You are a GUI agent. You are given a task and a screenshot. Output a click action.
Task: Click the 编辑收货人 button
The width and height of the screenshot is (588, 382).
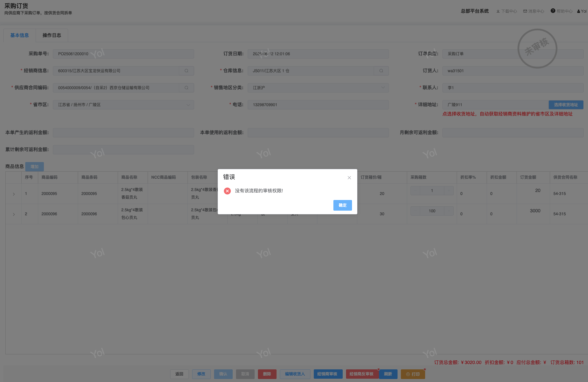pos(295,374)
